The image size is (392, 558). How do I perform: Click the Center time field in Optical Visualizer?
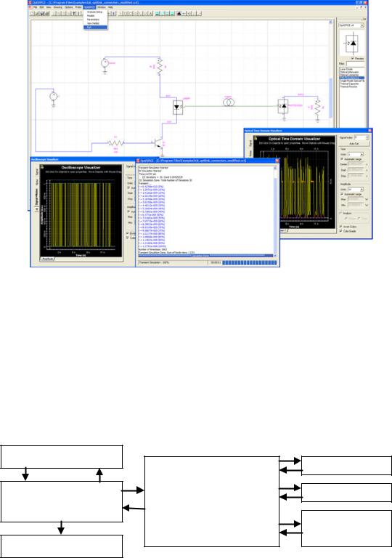356,164
